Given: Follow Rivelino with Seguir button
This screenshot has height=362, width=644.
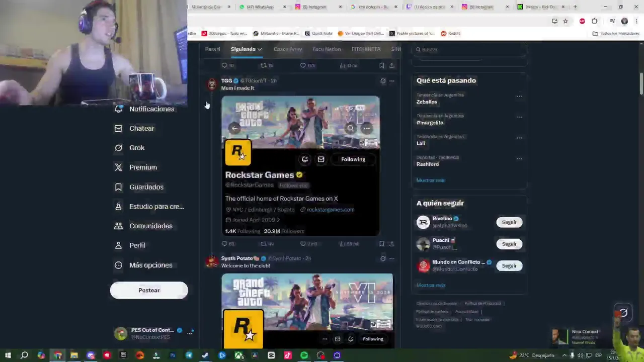Looking at the screenshot, I should [x=509, y=222].
